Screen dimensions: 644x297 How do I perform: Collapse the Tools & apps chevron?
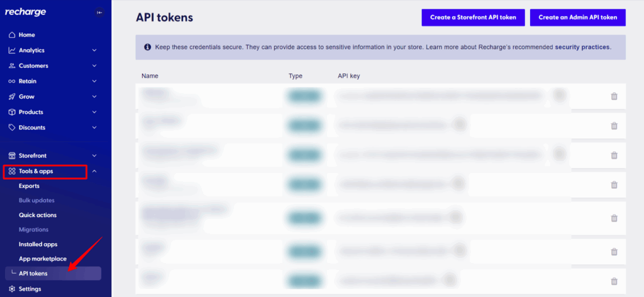(x=94, y=171)
